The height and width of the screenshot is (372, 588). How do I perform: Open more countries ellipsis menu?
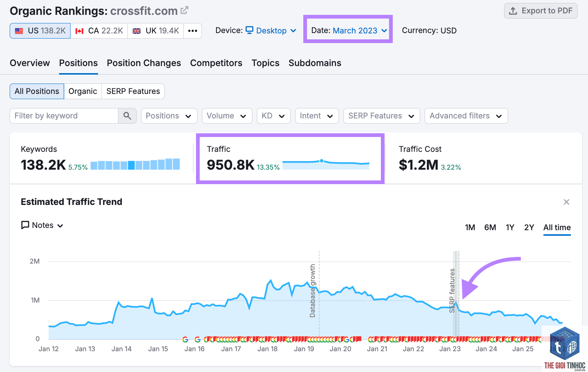click(193, 31)
